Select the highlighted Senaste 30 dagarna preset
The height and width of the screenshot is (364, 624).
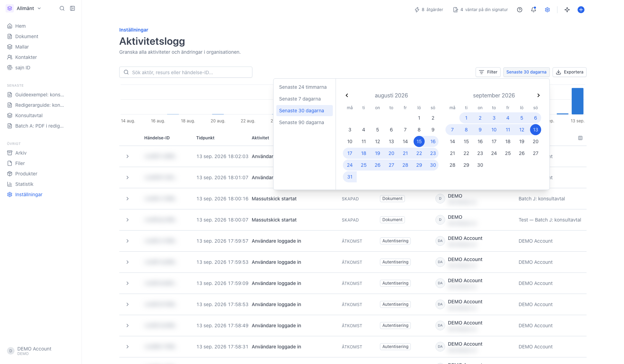pos(304,111)
